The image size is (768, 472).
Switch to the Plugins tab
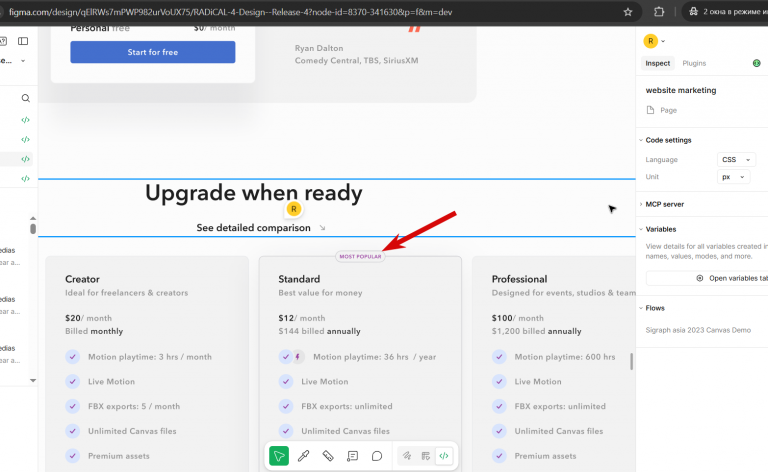pos(694,63)
